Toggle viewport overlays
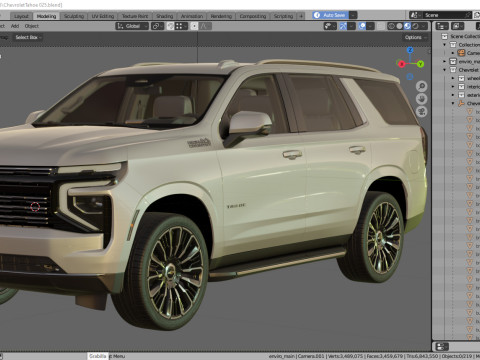 pyautogui.click(x=362, y=26)
